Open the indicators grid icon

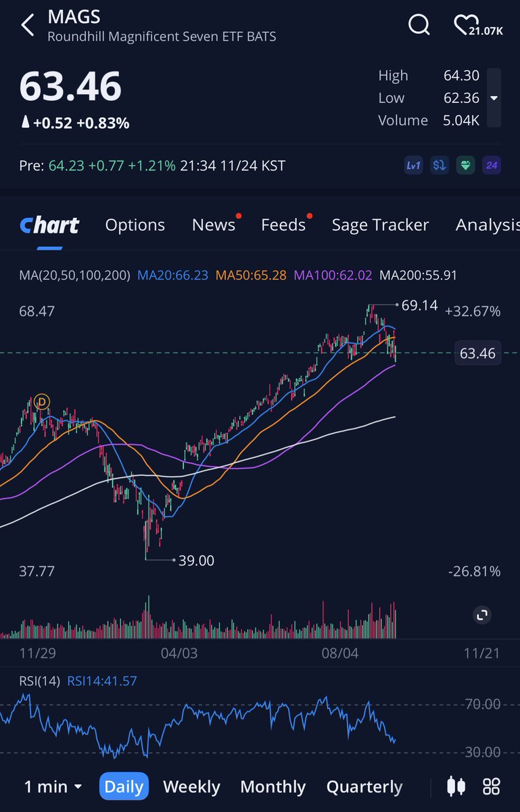click(492, 786)
